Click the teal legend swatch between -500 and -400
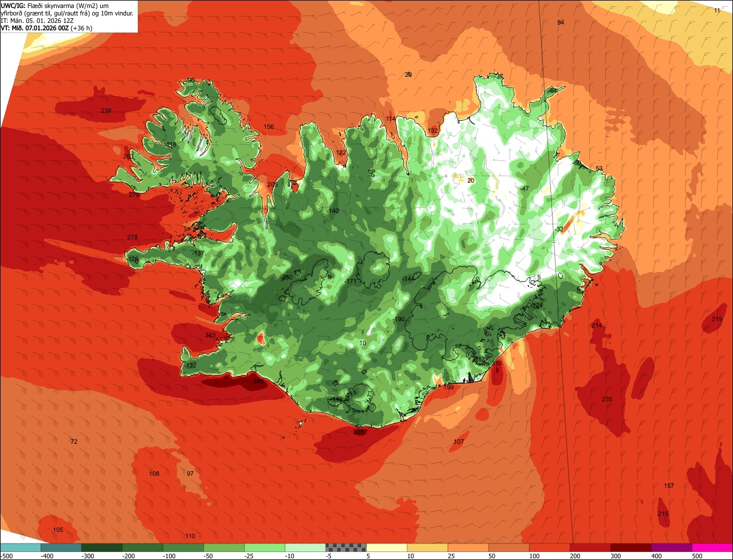The height and width of the screenshot is (560, 733). [x=21, y=547]
